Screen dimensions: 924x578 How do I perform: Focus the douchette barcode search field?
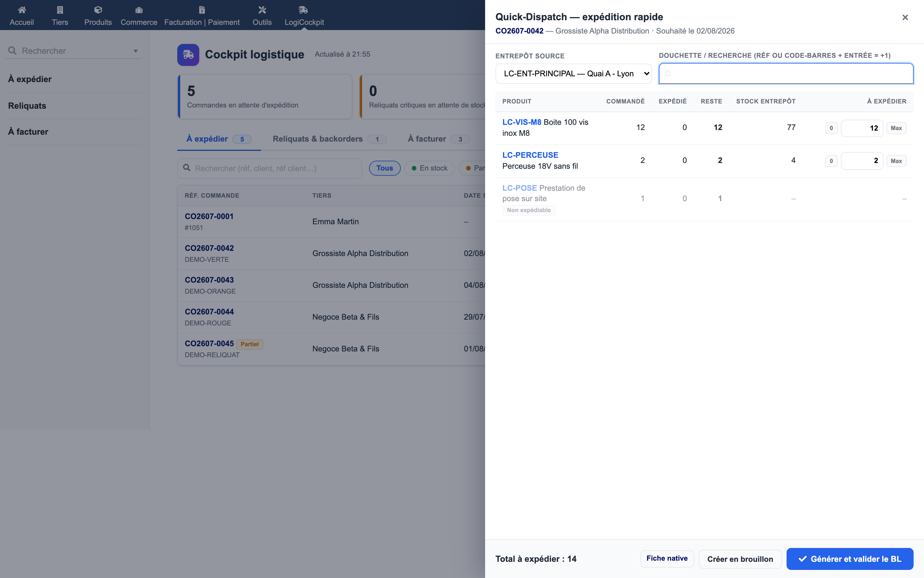coord(786,73)
